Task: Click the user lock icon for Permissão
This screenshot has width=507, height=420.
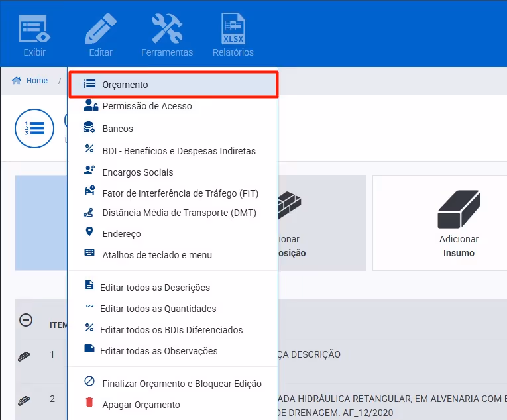Action: (91, 105)
